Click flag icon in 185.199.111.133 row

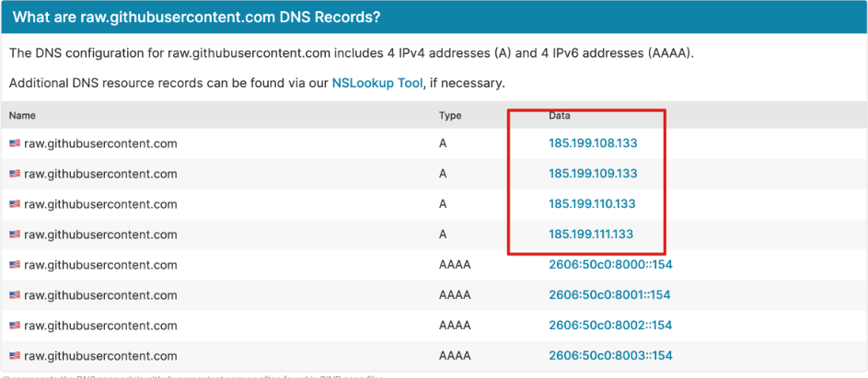point(15,235)
